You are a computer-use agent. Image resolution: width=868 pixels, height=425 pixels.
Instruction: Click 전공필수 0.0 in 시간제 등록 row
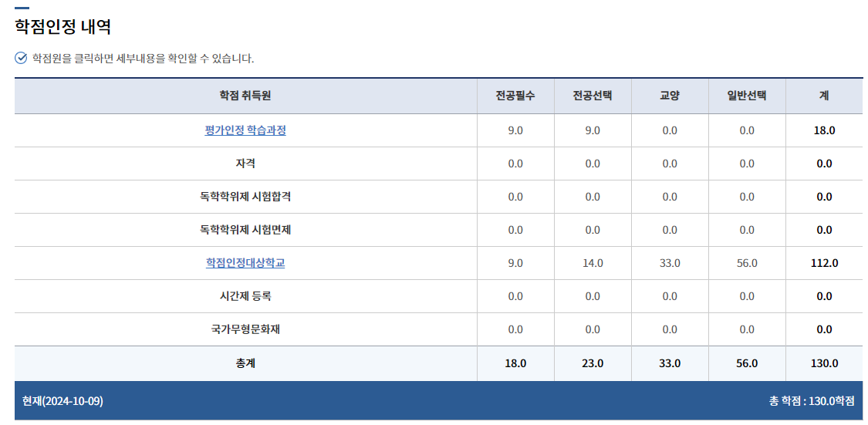515,297
